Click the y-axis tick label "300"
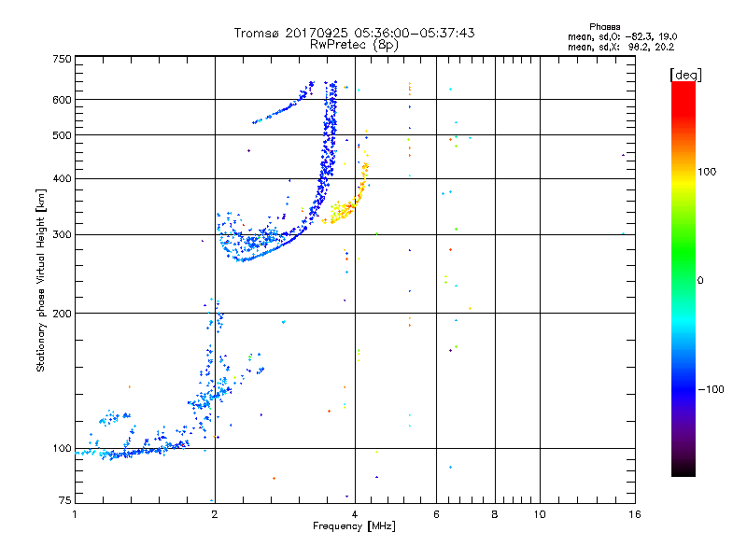 [x=62, y=234]
